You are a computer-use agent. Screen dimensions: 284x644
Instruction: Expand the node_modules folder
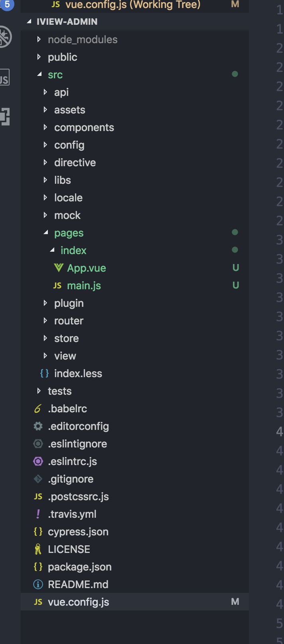(39, 39)
